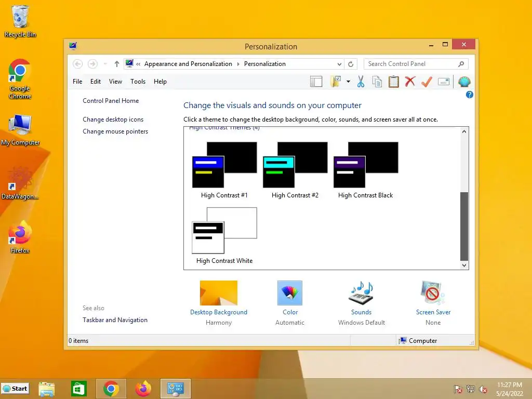Go up one level with up arrow
Screen dimensions: 532x399
click(x=117, y=64)
